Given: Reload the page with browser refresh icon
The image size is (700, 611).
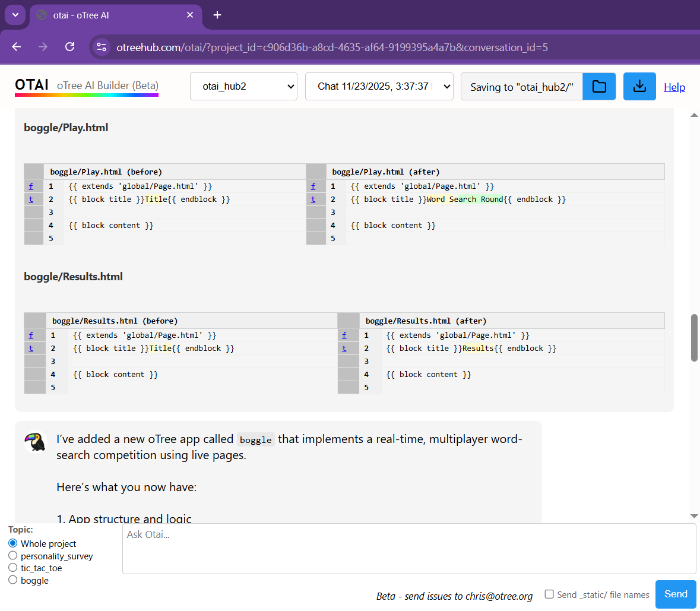Looking at the screenshot, I should coord(69,47).
